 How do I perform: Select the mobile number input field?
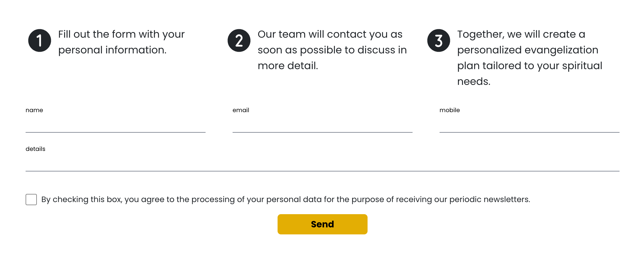click(x=529, y=125)
